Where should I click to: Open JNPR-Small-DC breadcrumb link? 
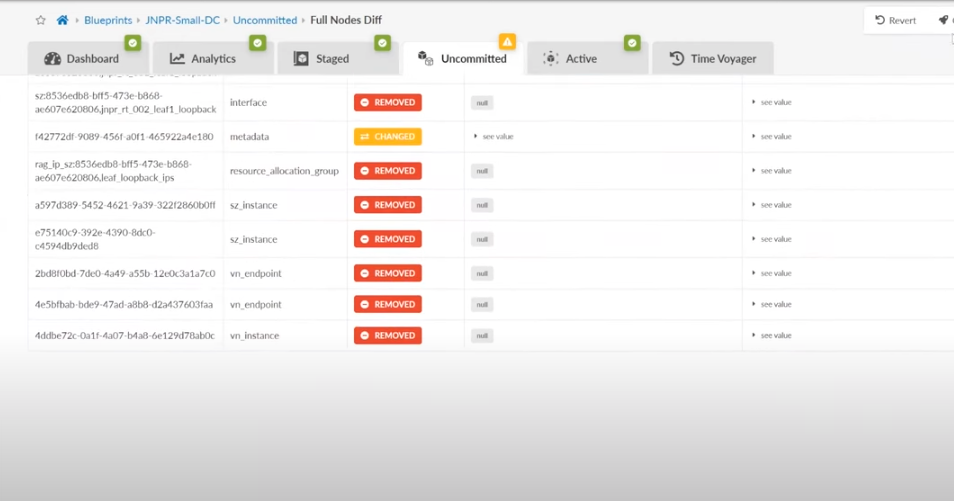point(183,20)
